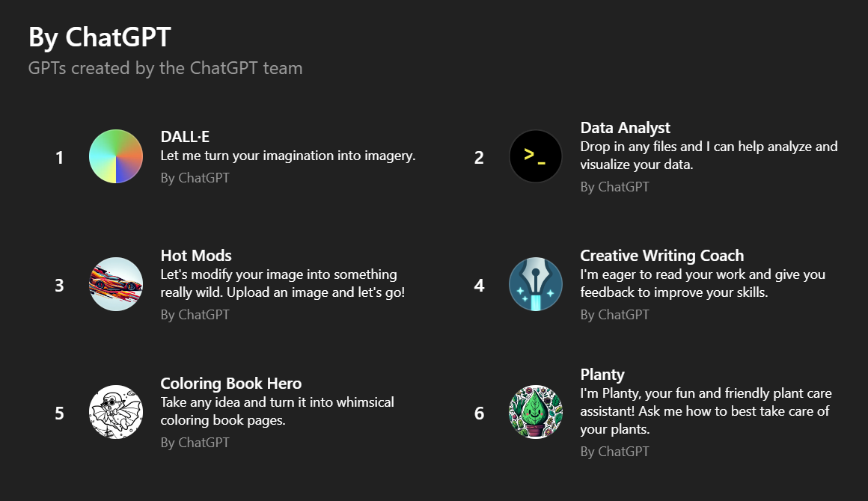Select rank number 5 beside Coloring Book Hero
This screenshot has width=868, height=501.
pyautogui.click(x=60, y=414)
